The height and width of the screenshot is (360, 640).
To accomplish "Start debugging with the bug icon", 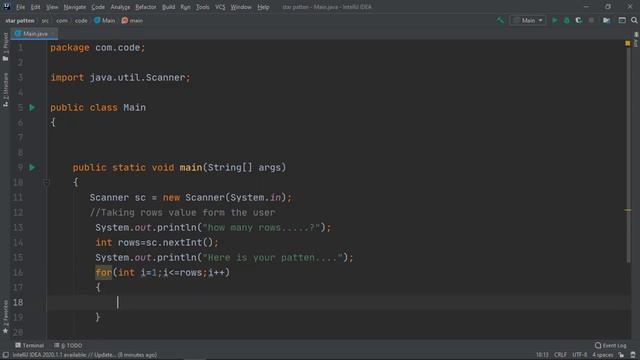I will [567, 20].
